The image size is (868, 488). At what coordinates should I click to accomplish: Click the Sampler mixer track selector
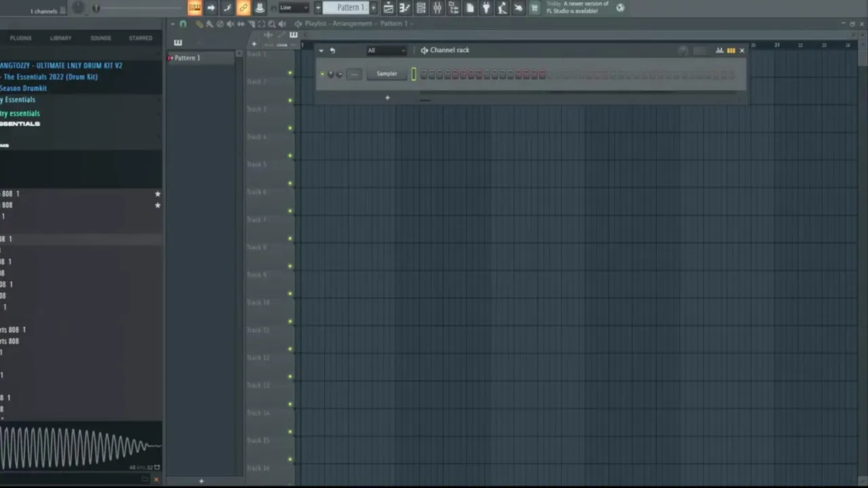coord(353,74)
